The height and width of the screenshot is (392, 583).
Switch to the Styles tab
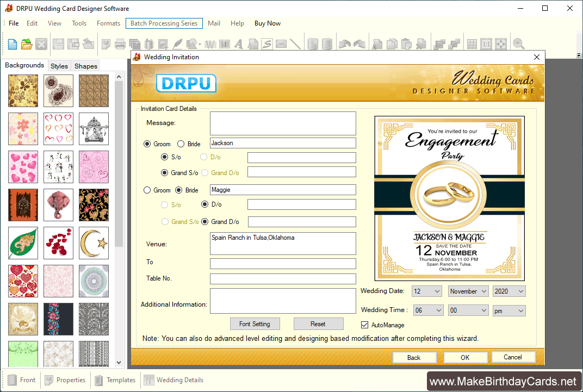[x=59, y=66]
